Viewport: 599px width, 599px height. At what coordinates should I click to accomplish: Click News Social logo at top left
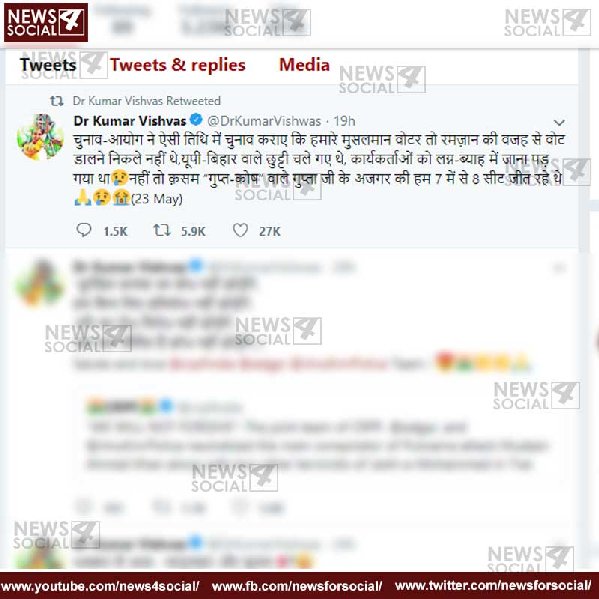pos(46,23)
